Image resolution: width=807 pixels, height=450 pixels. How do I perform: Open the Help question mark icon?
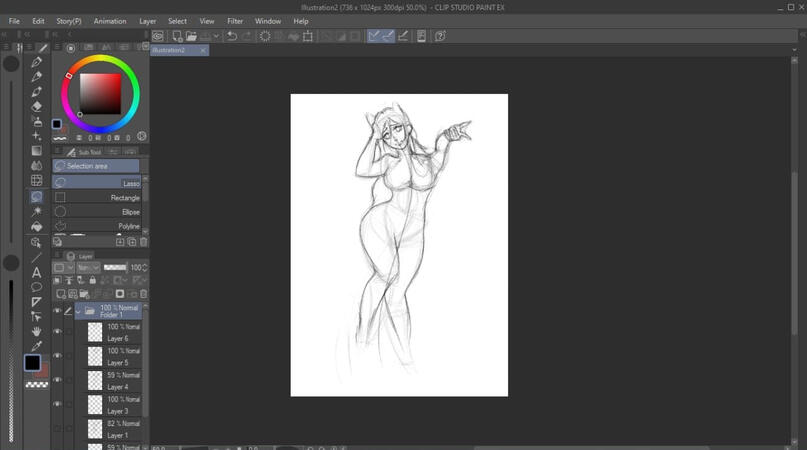(x=440, y=36)
